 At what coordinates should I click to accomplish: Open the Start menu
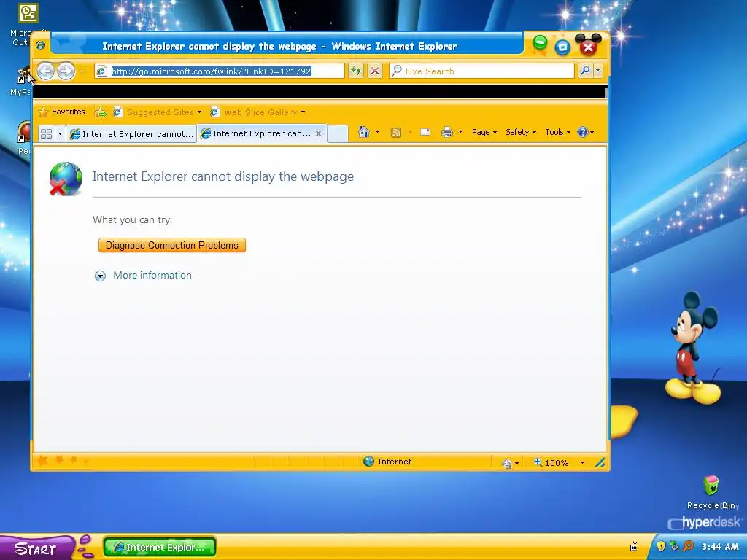[36, 548]
